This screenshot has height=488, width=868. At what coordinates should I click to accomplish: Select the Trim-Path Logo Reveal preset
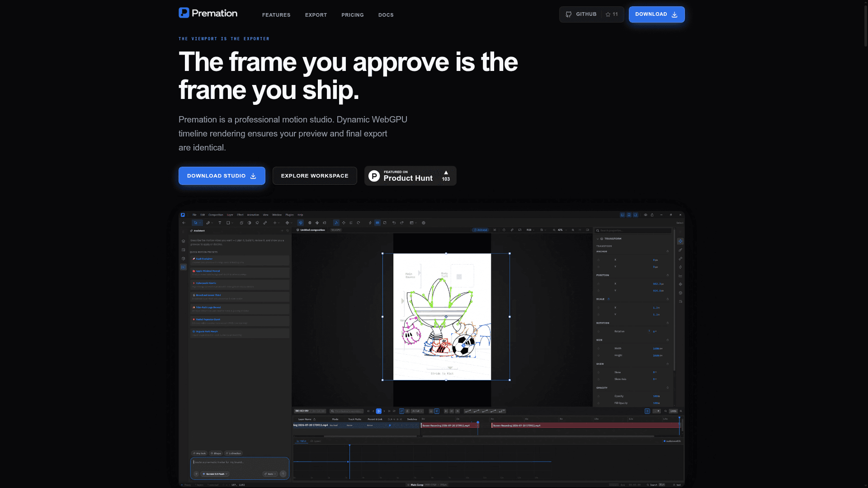click(x=240, y=309)
